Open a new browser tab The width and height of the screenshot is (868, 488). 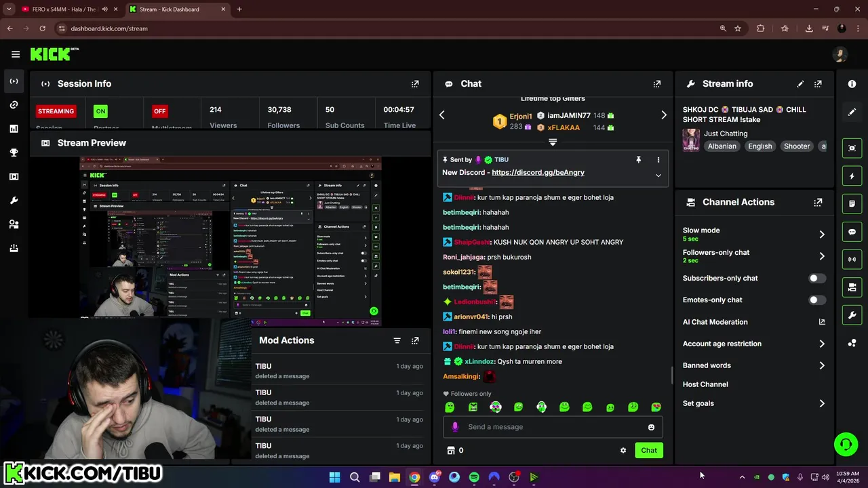point(239,9)
